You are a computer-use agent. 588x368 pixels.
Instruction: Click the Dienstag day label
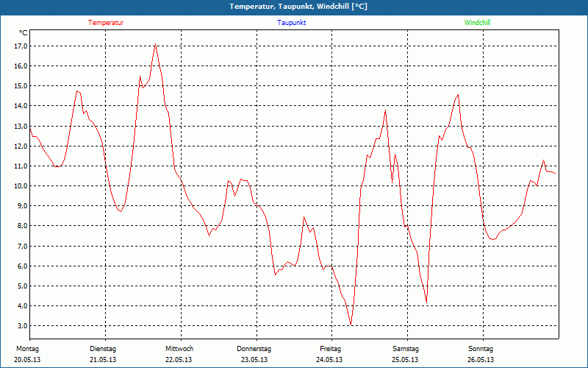(103, 349)
